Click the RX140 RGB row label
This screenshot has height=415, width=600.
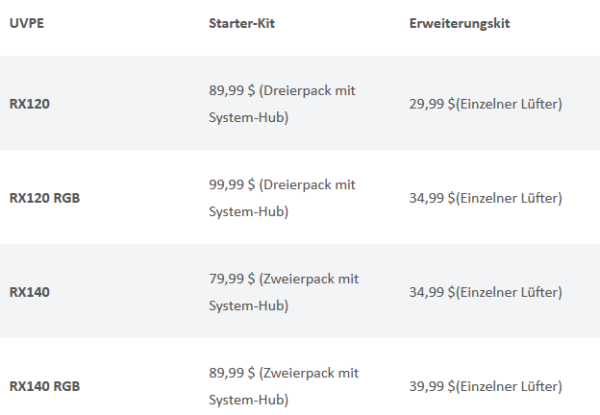click(45, 386)
